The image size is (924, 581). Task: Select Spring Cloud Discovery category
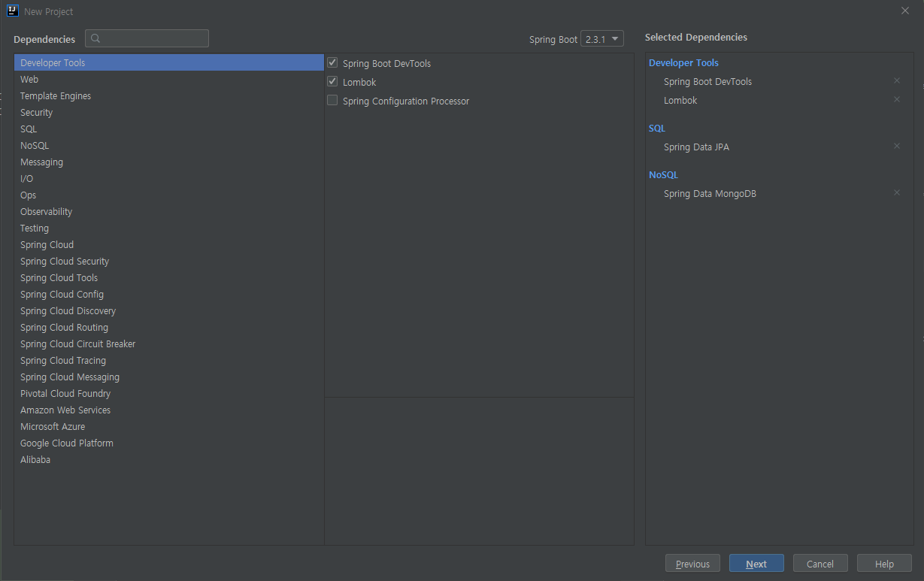(169, 310)
